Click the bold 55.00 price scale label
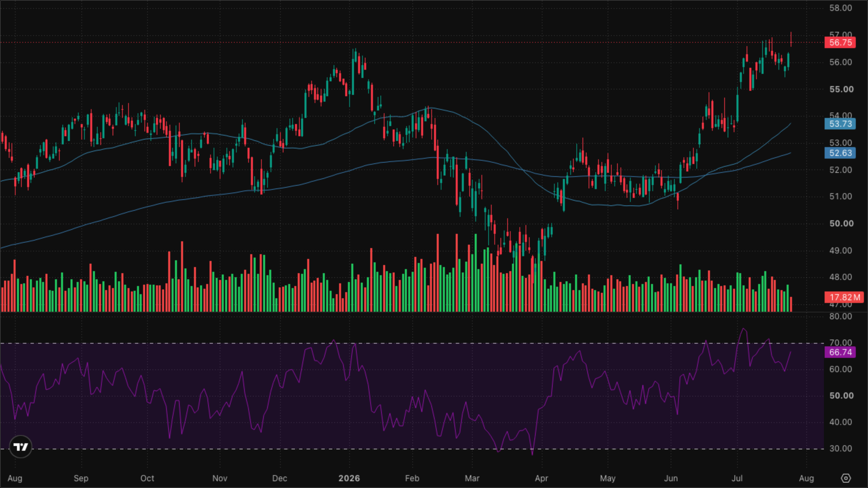The image size is (868, 488). pyautogui.click(x=841, y=89)
